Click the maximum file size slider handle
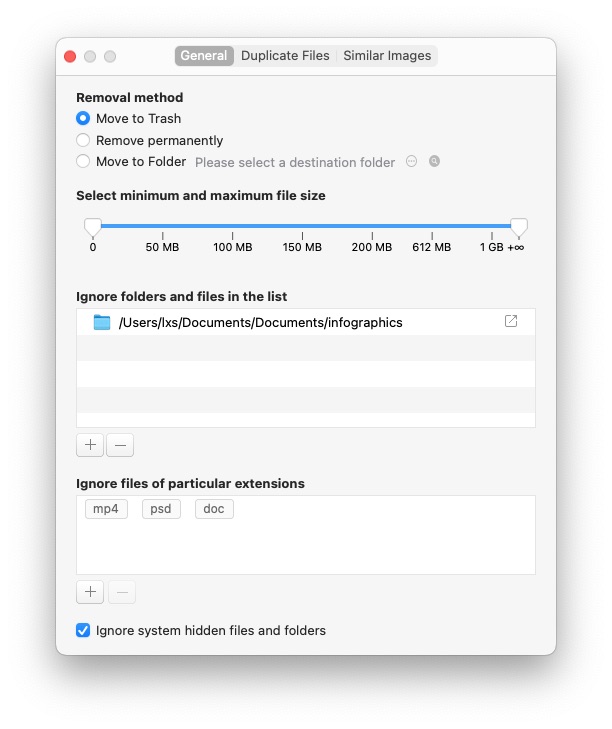Image resolution: width=612 pixels, height=729 pixels. tap(519, 227)
